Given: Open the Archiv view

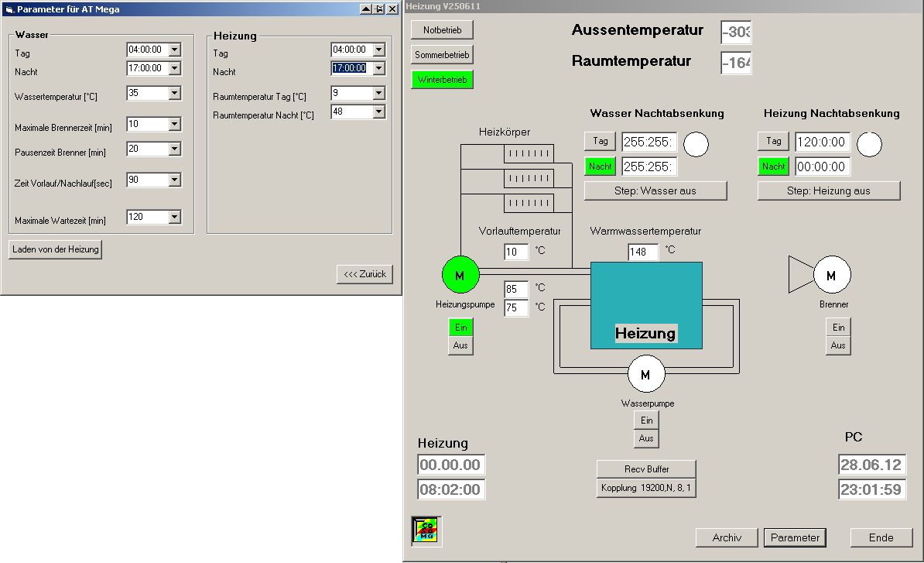Looking at the screenshot, I should pos(727,537).
